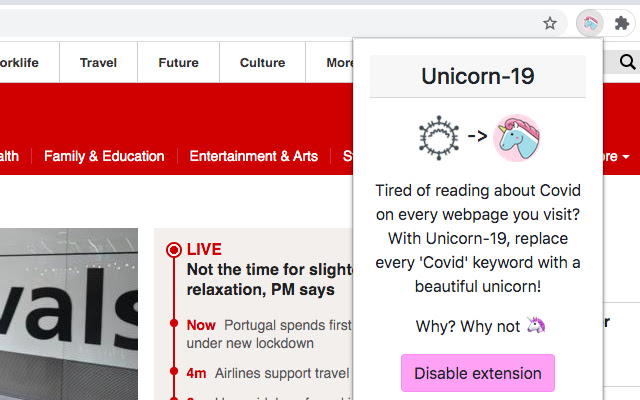Open 'Not the time for slightest relaxation' headline

tap(270, 280)
